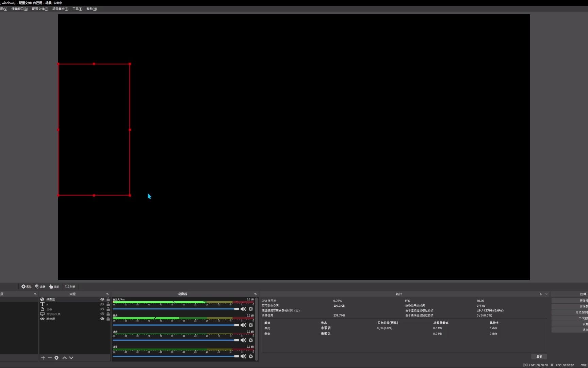
Task: Click the 工作室模式 studio mode button
Action: click(570, 318)
